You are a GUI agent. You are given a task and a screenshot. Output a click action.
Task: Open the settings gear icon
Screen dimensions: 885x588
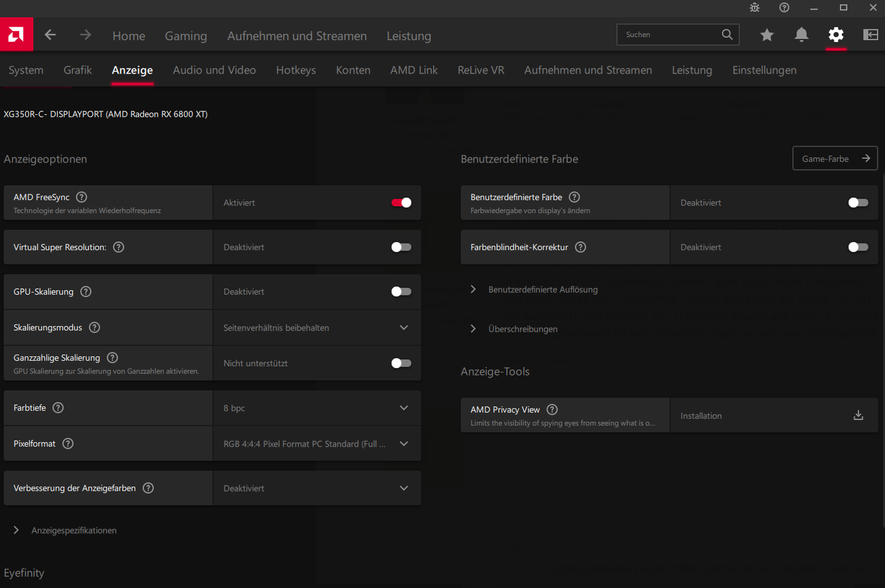(836, 35)
